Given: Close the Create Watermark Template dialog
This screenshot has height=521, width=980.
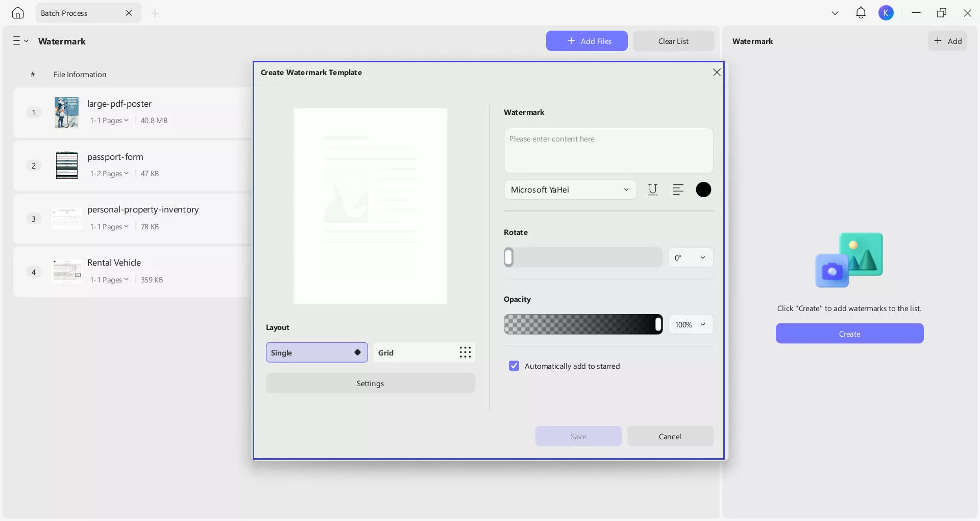Looking at the screenshot, I should tap(717, 73).
